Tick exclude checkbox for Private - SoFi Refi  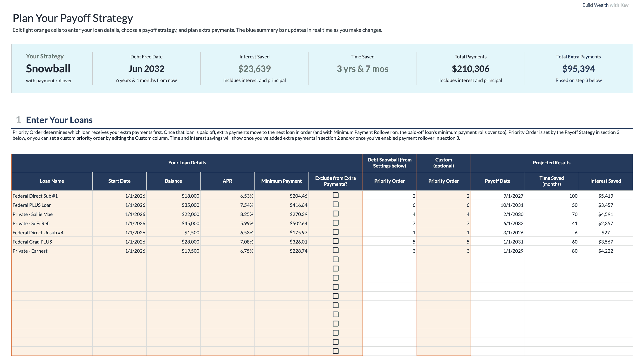tap(336, 223)
